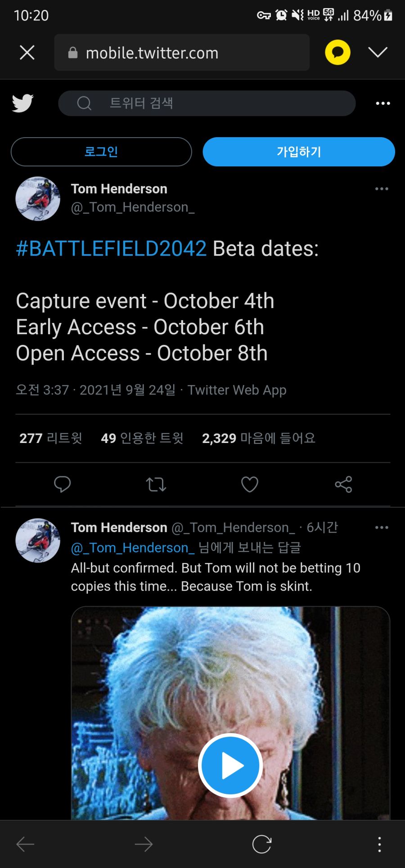
Task: Open more options on reply tweet
Action: tap(382, 528)
